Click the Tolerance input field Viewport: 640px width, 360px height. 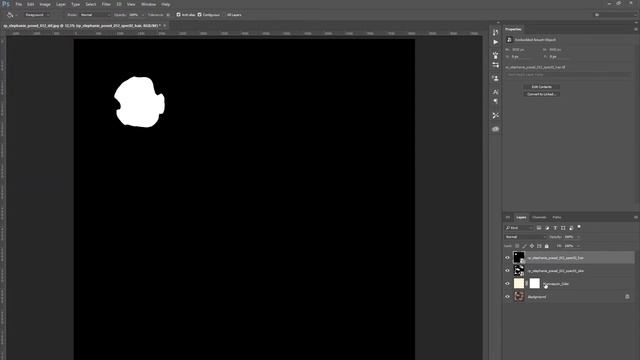point(168,15)
